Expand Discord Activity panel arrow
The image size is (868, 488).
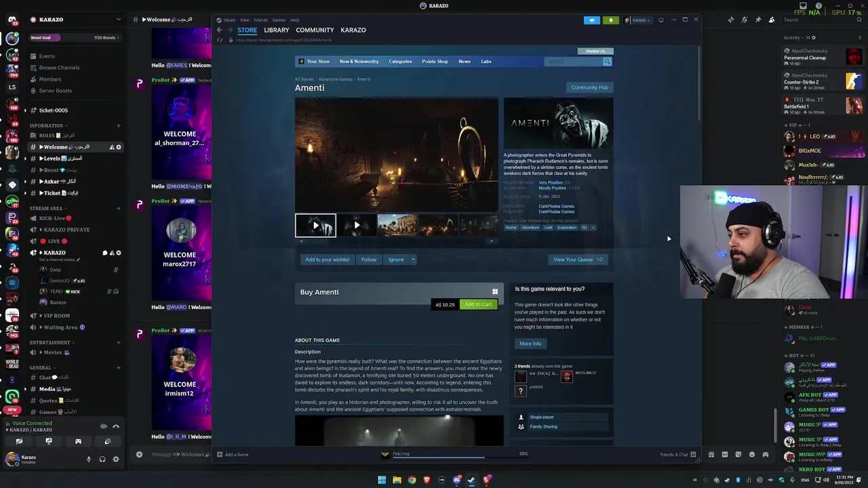click(x=860, y=37)
